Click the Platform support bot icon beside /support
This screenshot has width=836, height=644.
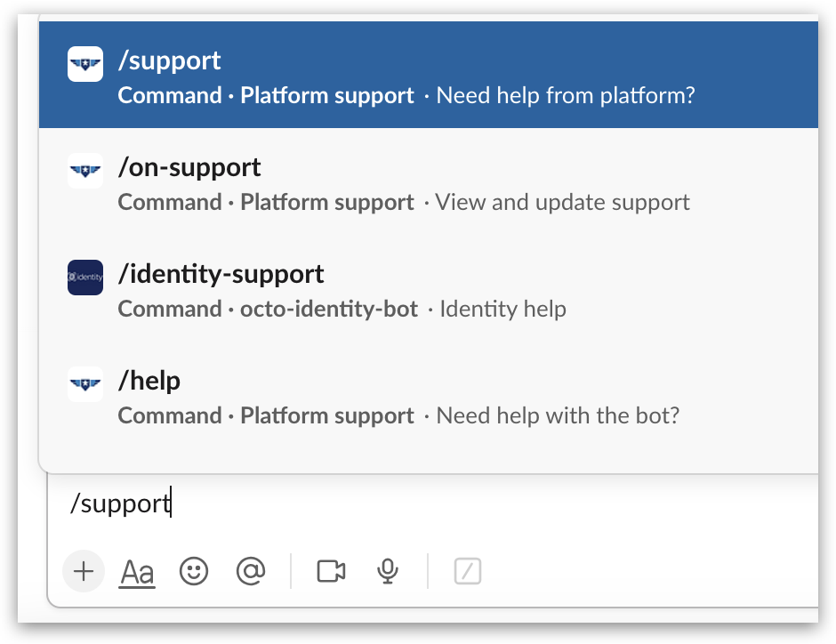pos(84,64)
